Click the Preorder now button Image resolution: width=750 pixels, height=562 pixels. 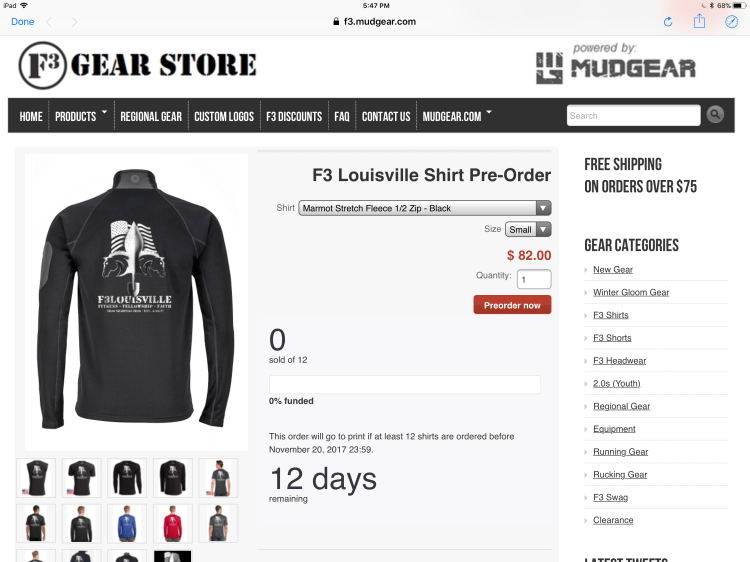[512, 305]
